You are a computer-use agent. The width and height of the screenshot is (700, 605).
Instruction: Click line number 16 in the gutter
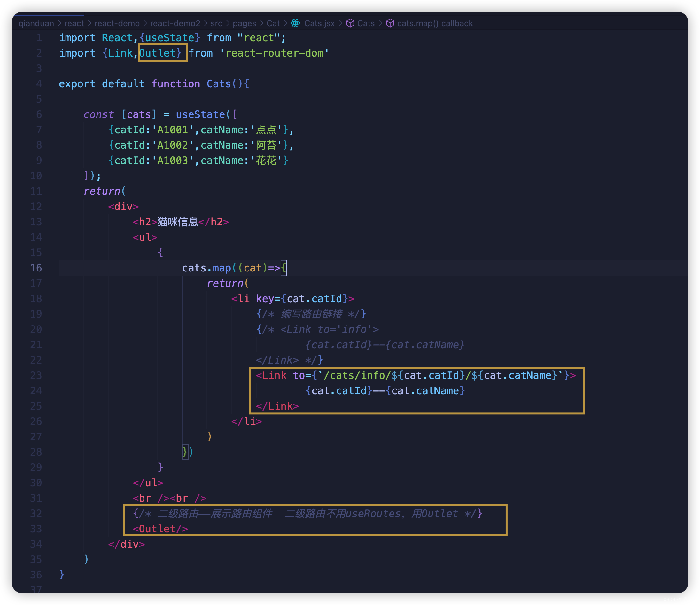click(36, 268)
